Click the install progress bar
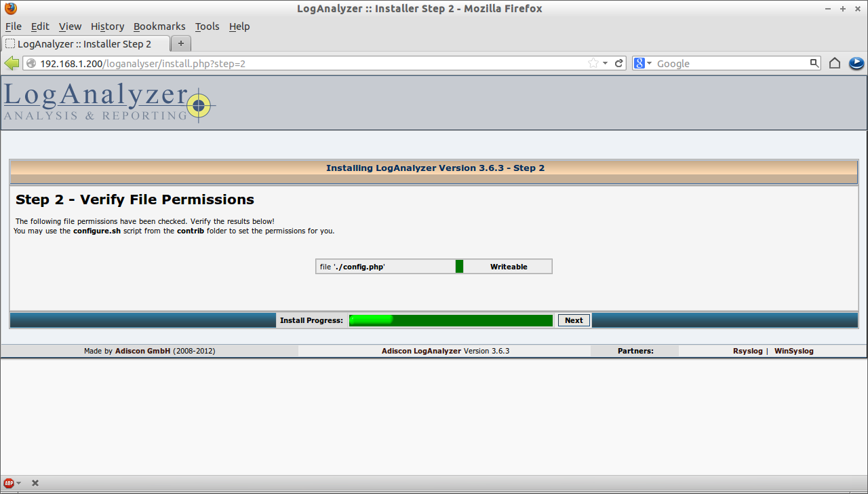Viewport: 868px width, 494px height. pyautogui.click(x=451, y=320)
